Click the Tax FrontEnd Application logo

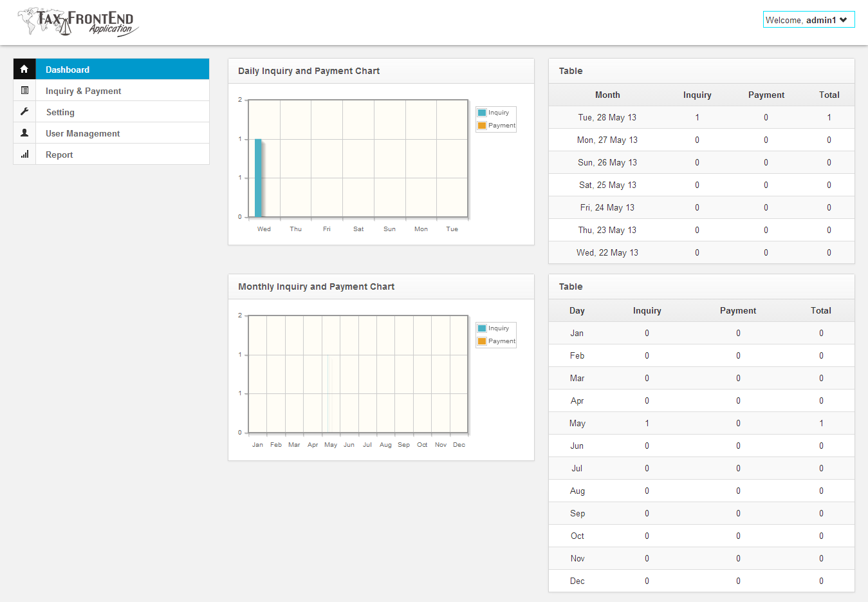pyautogui.click(x=78, y=22)
